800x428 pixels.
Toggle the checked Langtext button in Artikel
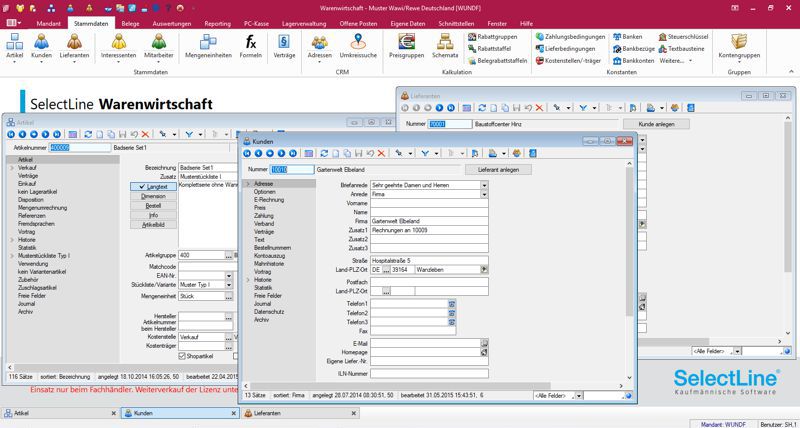click(x=154, y=187)
